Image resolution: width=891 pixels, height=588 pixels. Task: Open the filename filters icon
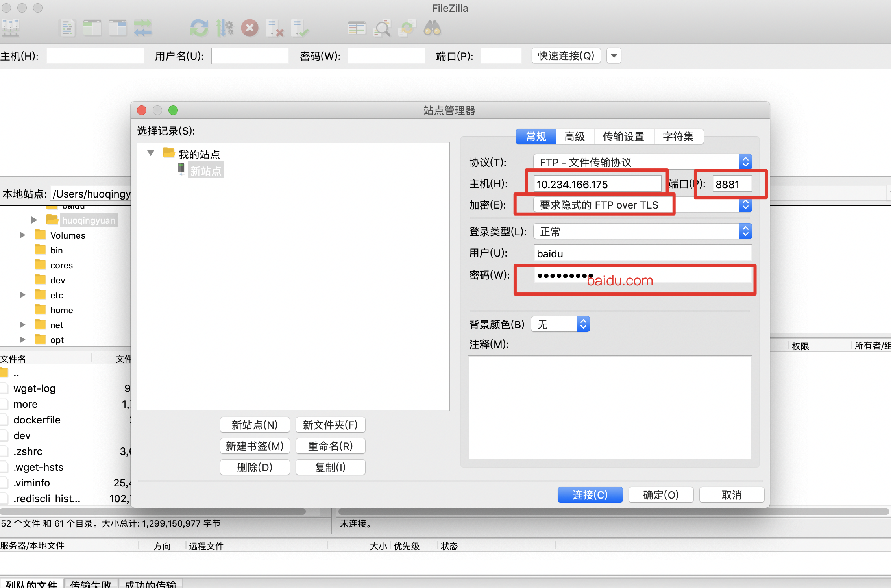tap(357, 28)
